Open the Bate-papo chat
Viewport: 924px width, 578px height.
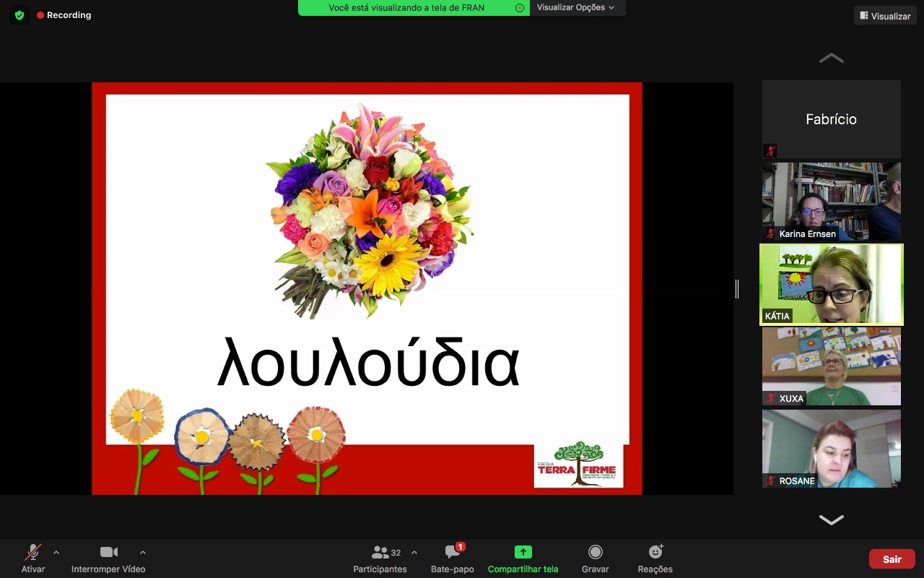tap(453, 558)
